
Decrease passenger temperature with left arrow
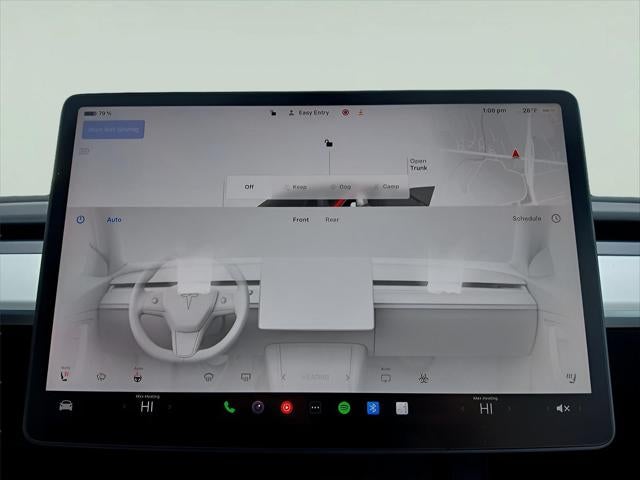click(x=463, y=408)
